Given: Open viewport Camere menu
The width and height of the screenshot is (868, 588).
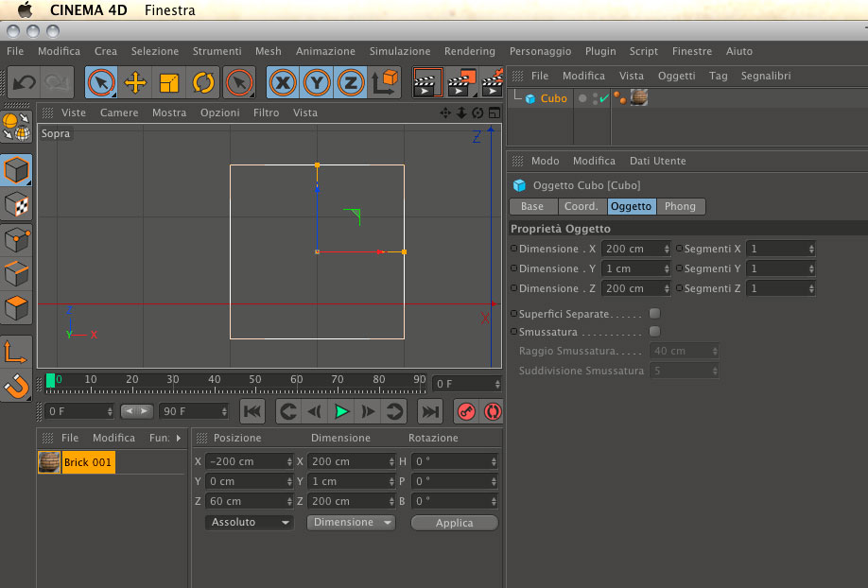Looking at the screenshot, I should pos(119,112).
